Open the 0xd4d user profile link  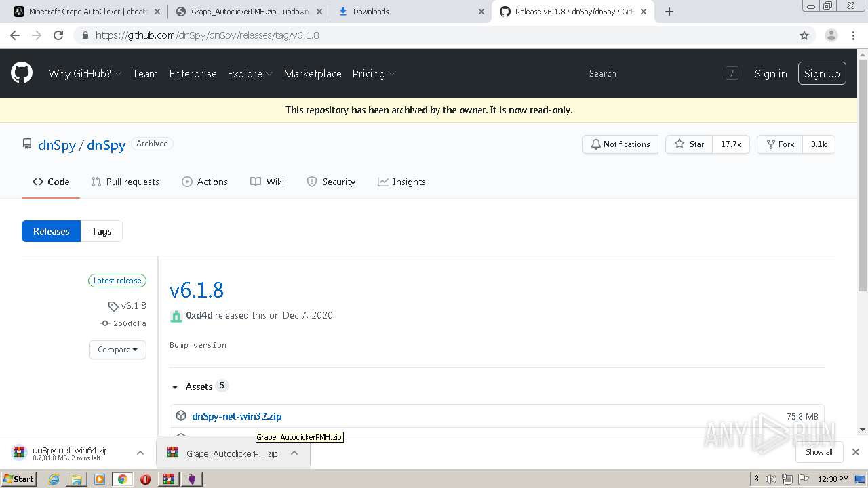[199, 315]
